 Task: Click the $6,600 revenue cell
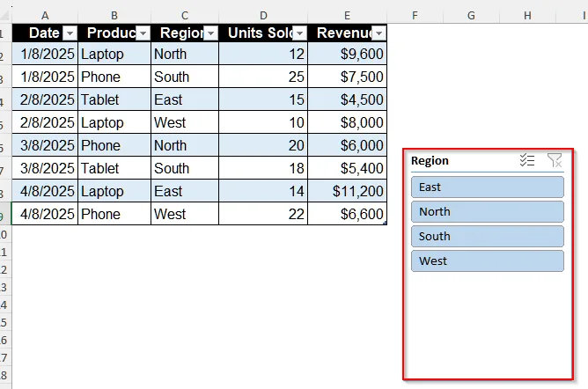[347, 214]
